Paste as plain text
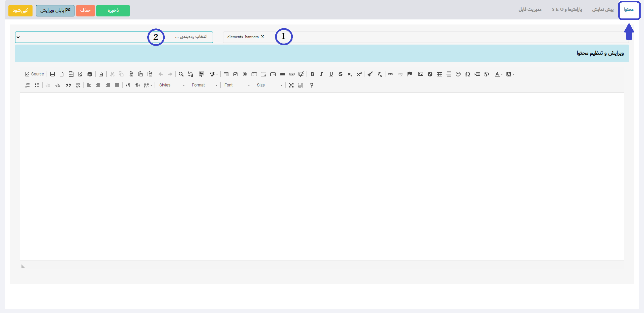This screenshot has height=313, width=644. click(141, 74)
